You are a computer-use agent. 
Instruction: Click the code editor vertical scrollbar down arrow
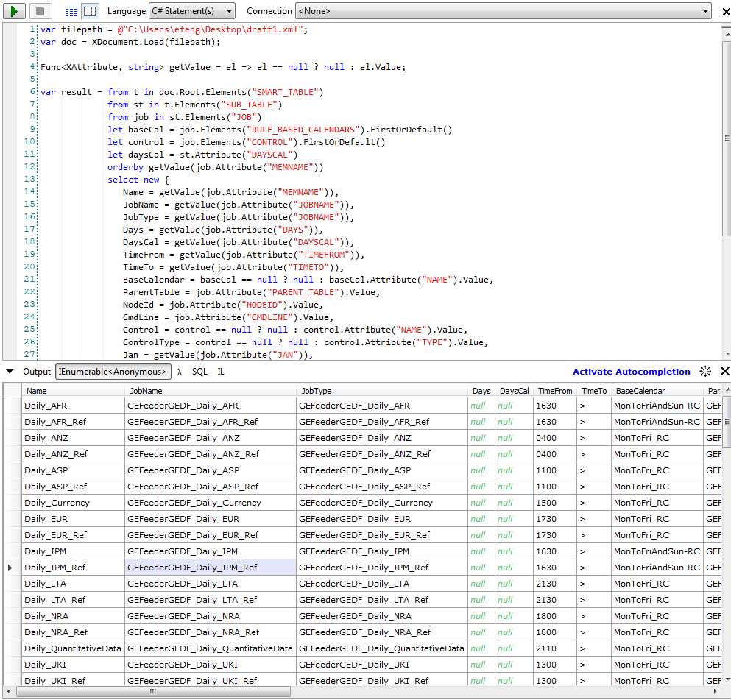click(727, 354)
